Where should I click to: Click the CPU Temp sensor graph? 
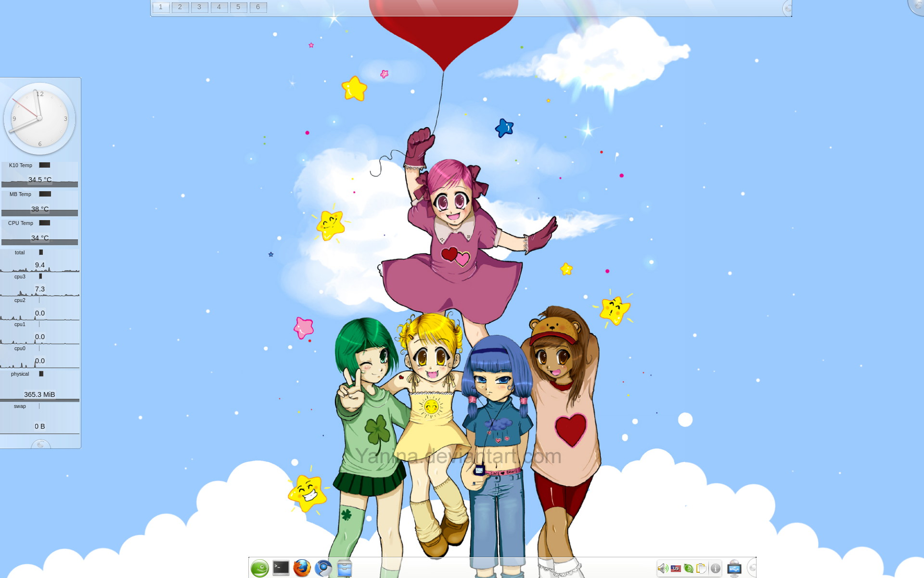39,232
